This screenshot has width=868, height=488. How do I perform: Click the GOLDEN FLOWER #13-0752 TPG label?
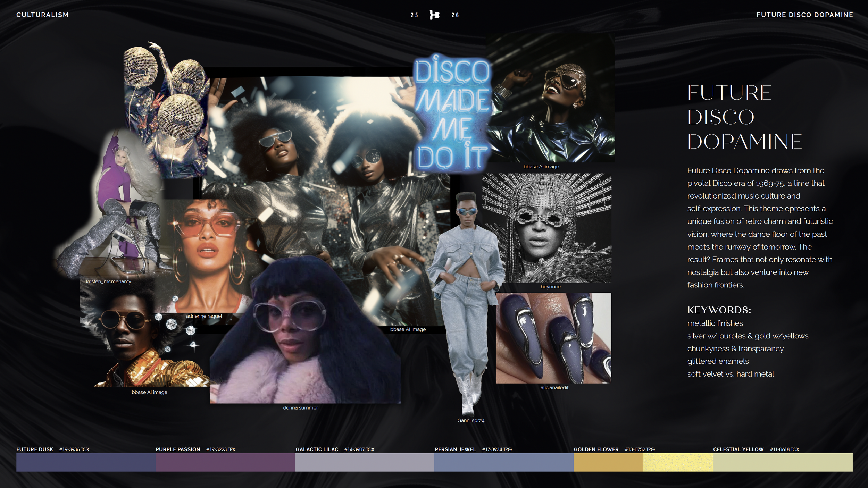point(614,449)
